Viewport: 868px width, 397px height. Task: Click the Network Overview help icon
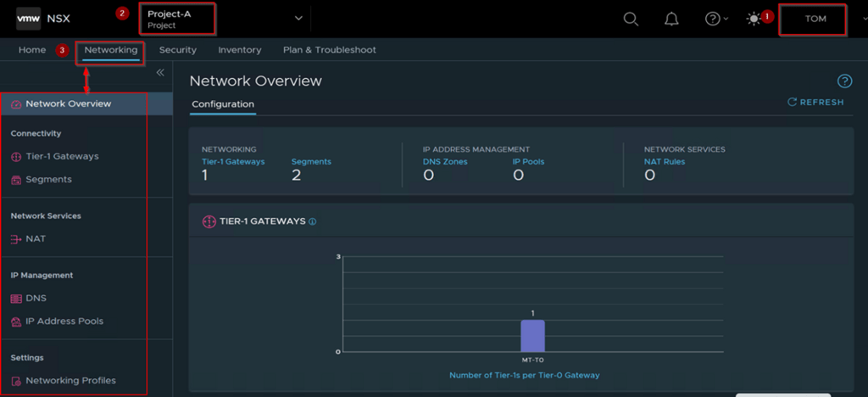[x=844, y=81]
